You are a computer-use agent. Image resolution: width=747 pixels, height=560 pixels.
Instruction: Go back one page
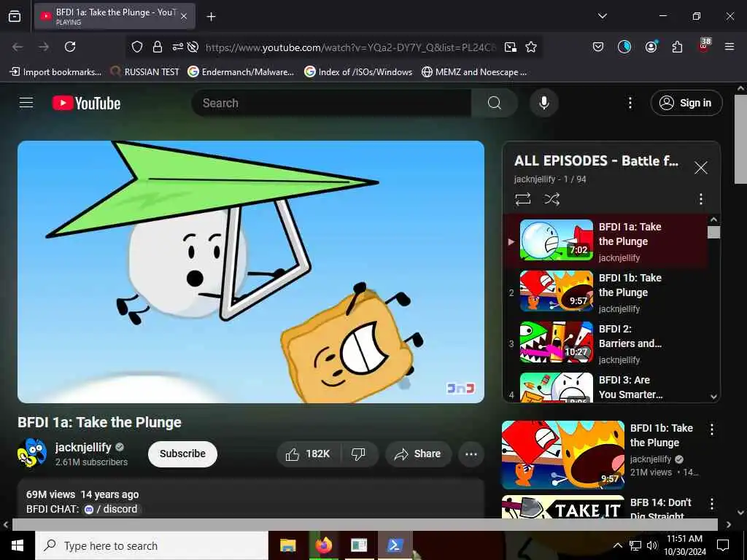(x=18, y=47)
